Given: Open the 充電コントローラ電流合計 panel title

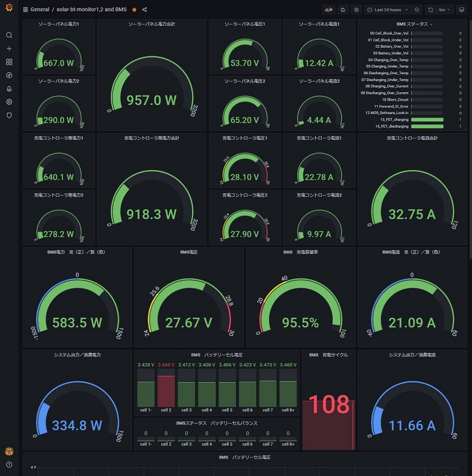Looking at the screenshot, I should click(x=412, y=138).
